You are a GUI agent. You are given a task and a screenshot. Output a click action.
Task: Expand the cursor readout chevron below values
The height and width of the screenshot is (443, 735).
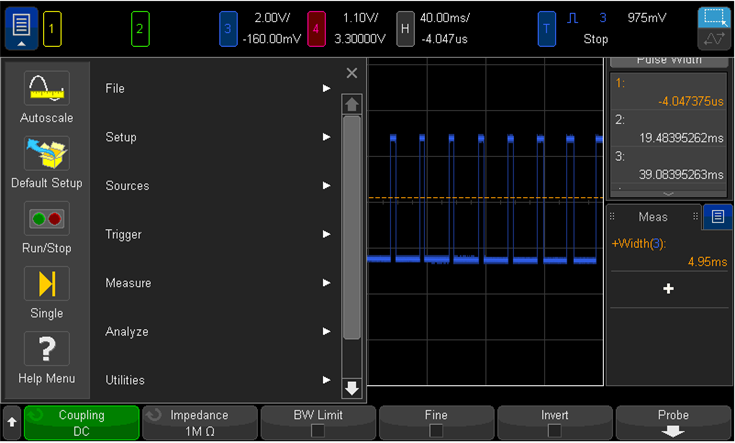point(668,192)
